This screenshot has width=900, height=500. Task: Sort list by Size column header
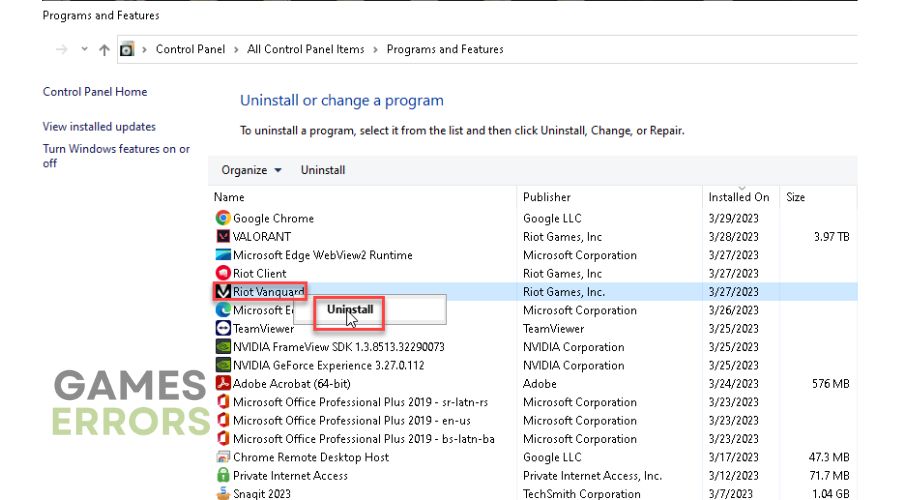[796, 197]
